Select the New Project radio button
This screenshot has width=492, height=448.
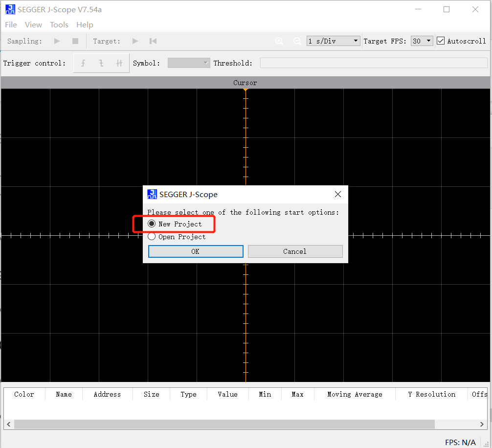click(152, 224)
